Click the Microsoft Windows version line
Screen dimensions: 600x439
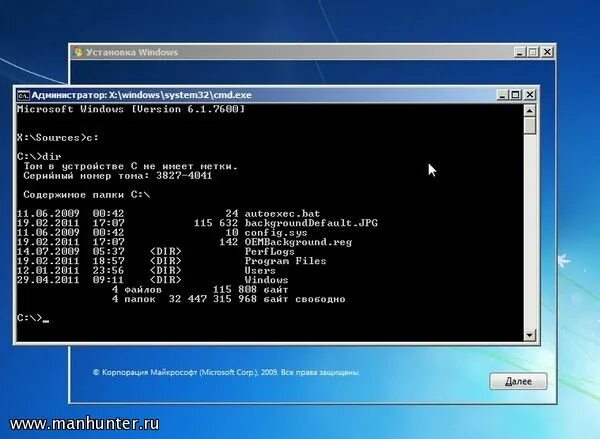pos(131,109)
